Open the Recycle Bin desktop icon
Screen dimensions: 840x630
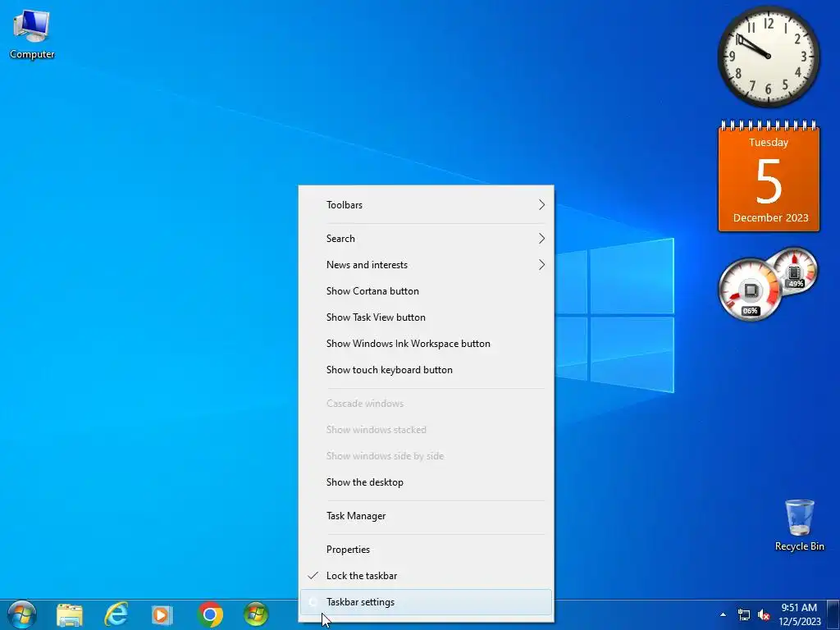[x=799, y=525]
